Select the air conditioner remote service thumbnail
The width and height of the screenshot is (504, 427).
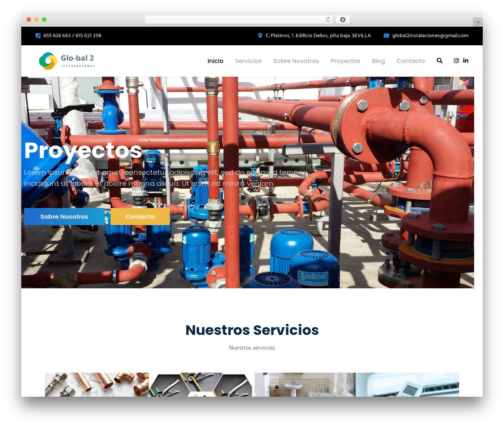(407, 384)
